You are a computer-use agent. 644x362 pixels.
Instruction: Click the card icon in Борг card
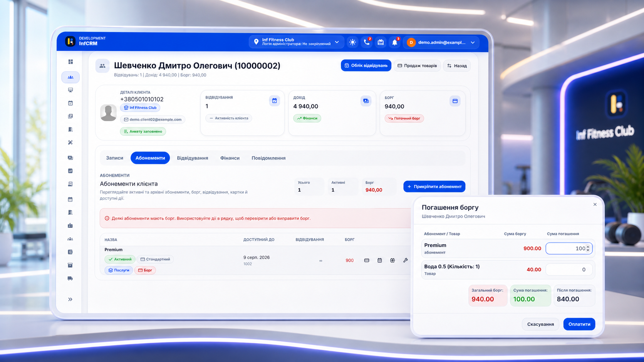455,101
